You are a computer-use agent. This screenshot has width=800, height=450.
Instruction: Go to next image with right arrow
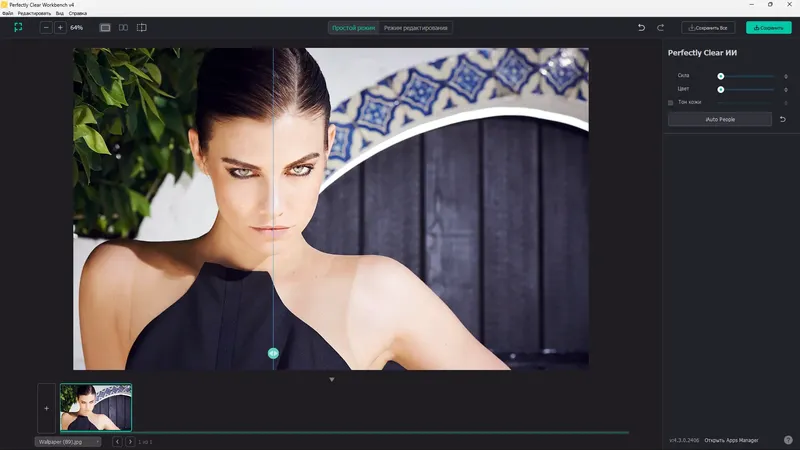coord(130,442)
